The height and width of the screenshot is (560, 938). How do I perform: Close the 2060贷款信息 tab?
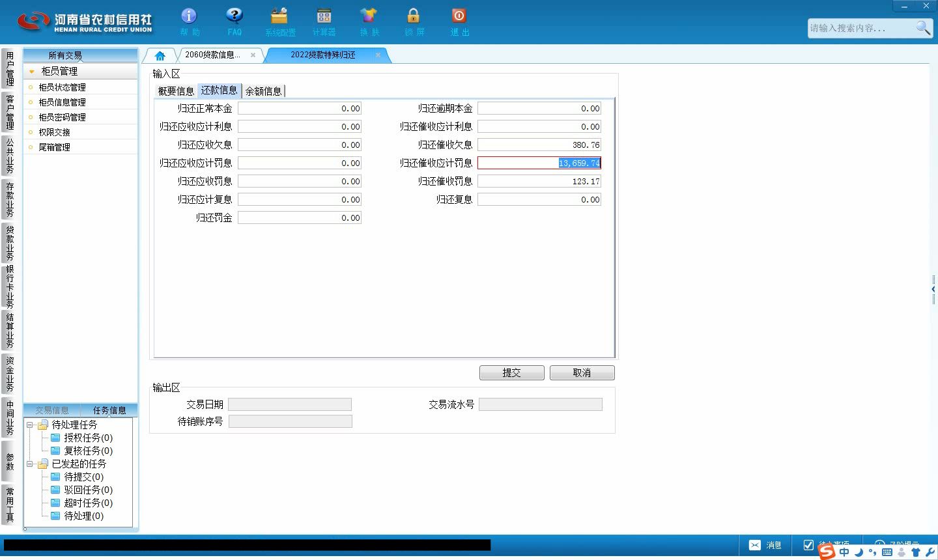click(x=253, y=55)
